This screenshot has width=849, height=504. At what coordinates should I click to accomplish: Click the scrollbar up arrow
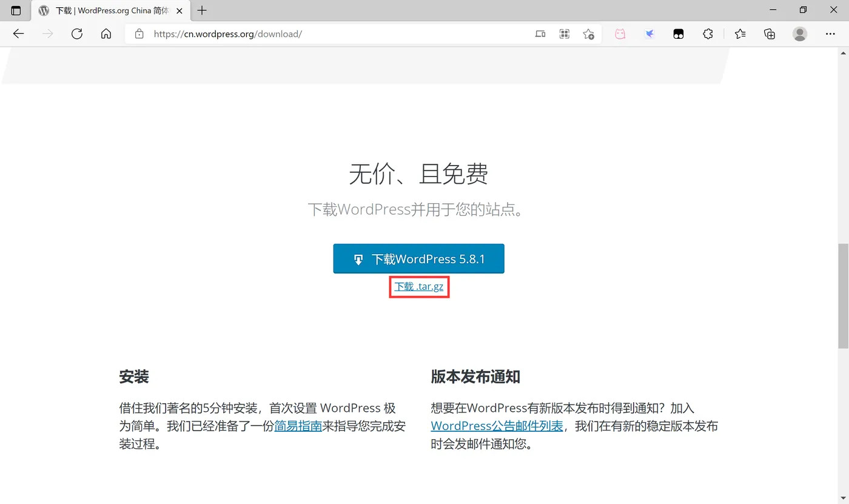pos(843,53)
